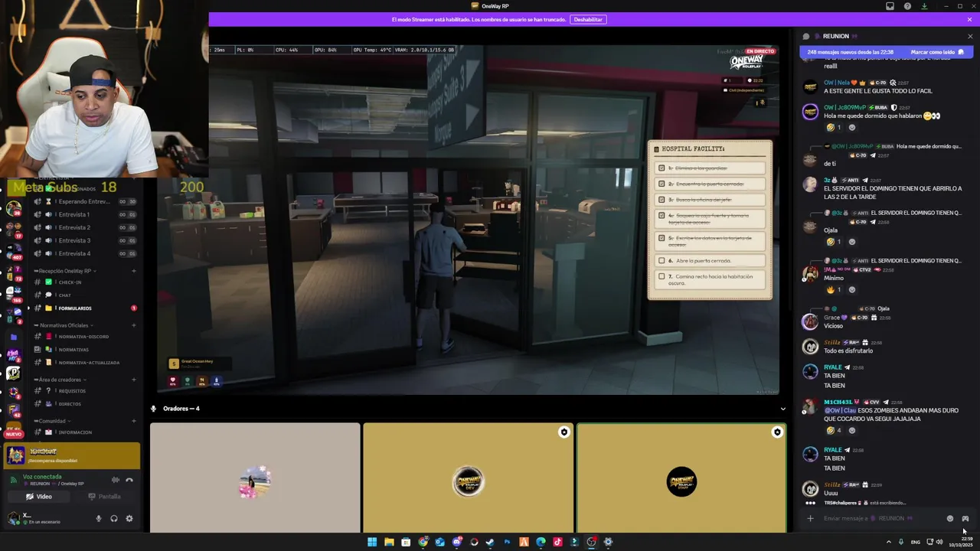Jump to 248 mensajes nuevos banner

pos(850,52)
